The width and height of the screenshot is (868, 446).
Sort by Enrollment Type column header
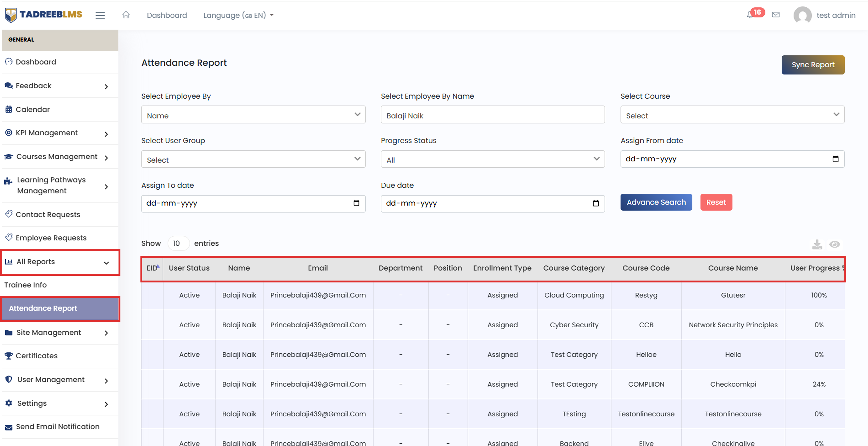502,268
